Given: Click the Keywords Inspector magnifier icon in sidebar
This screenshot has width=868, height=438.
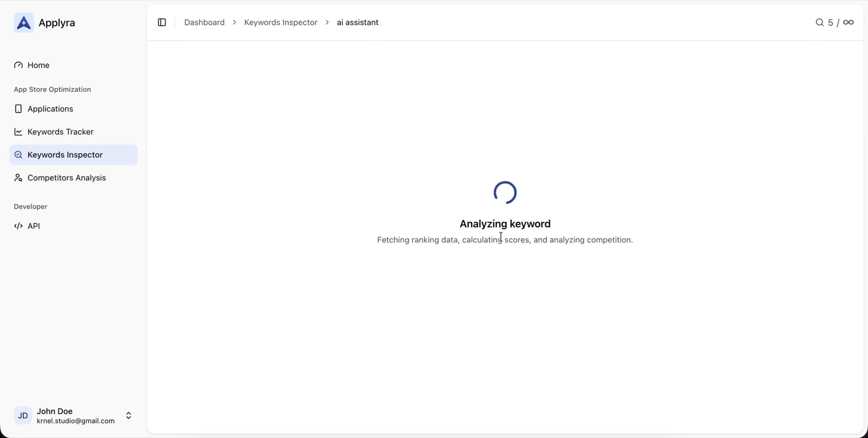Looking at the screenshot, I should pos(18,155).
